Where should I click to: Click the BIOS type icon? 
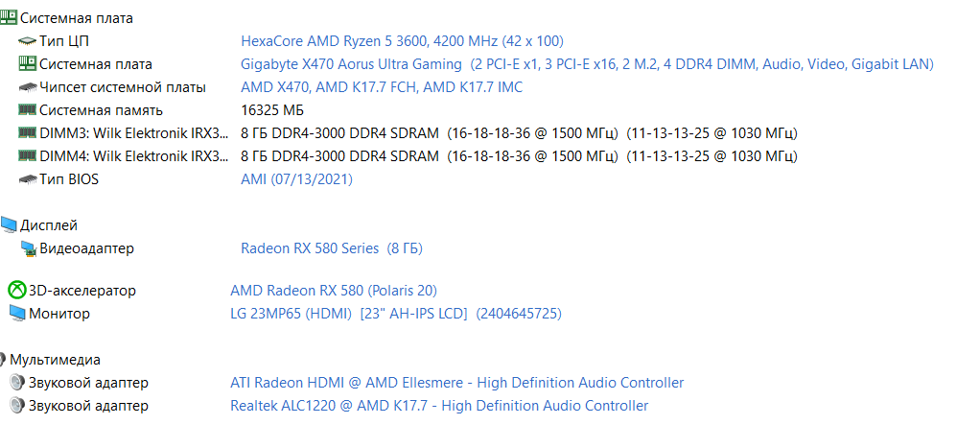point(27,179)
